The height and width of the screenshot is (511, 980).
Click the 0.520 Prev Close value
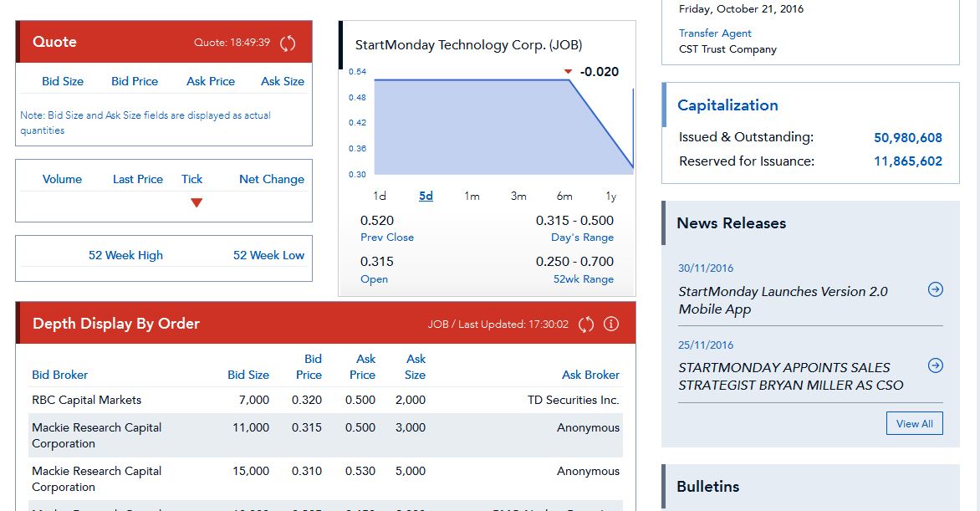click(377, 220)
